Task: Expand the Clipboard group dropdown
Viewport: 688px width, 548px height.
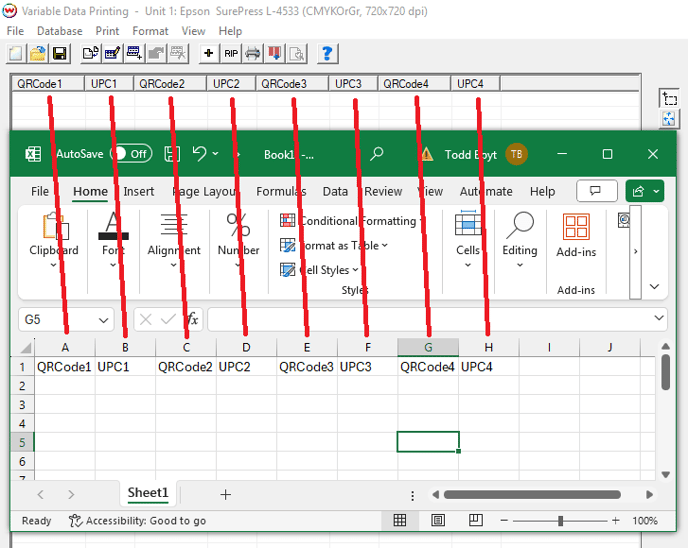Action: click(x=54, y=265)
